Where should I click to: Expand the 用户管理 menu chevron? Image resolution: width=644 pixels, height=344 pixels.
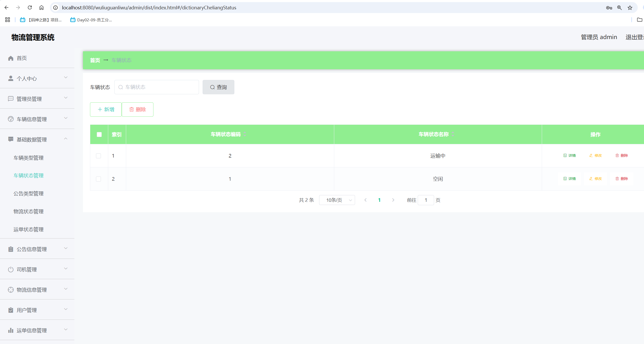coord(66,309)
